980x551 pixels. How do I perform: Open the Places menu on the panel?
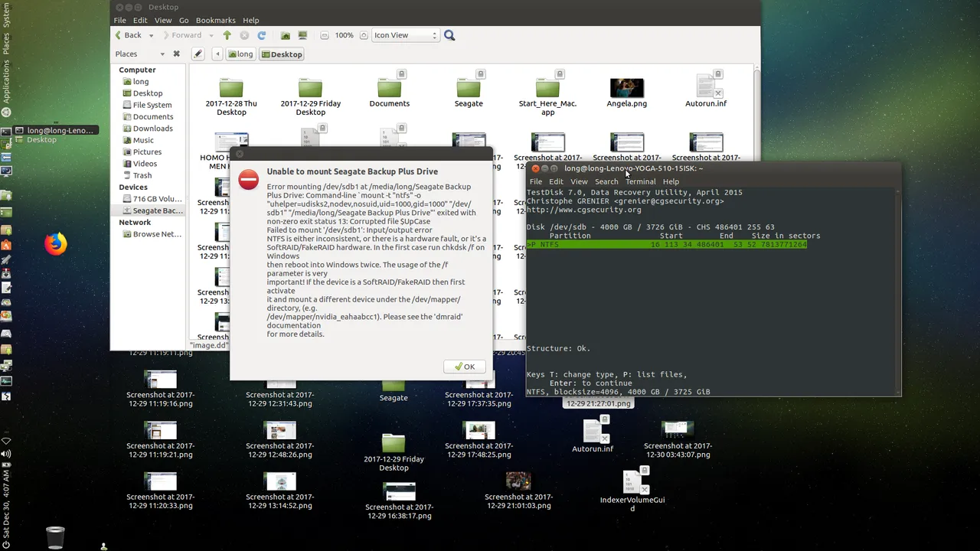[x=6, y=44]
